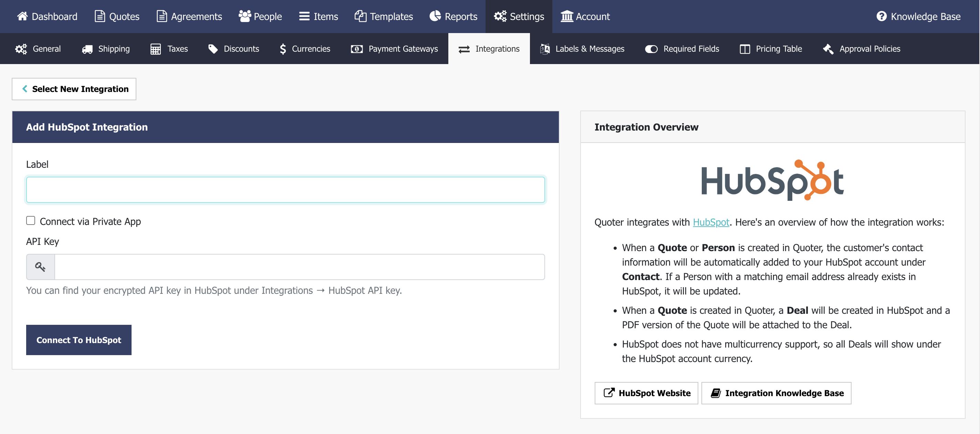Screen dimensions: 980x434
Task: Click the back chevron on Select New Integration
Action: (x=25, y=89)
